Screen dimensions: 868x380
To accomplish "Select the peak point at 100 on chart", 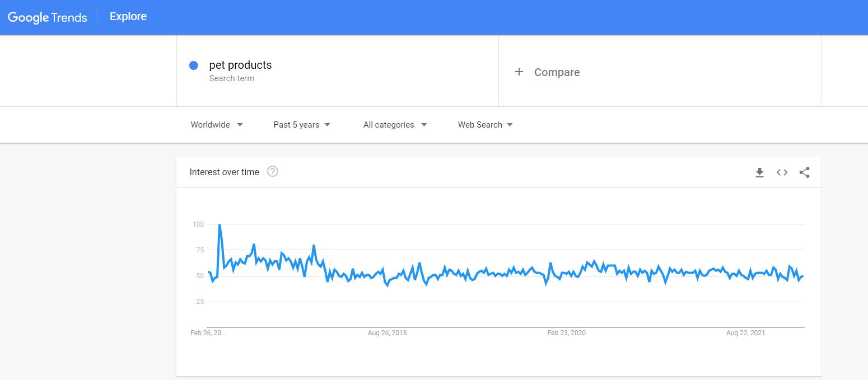I will click(219, 224).
